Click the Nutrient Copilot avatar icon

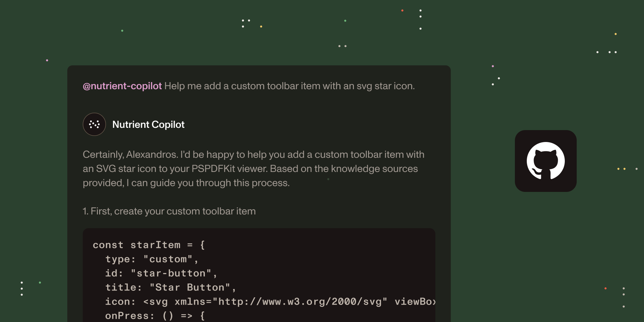(x=94, y=124)
